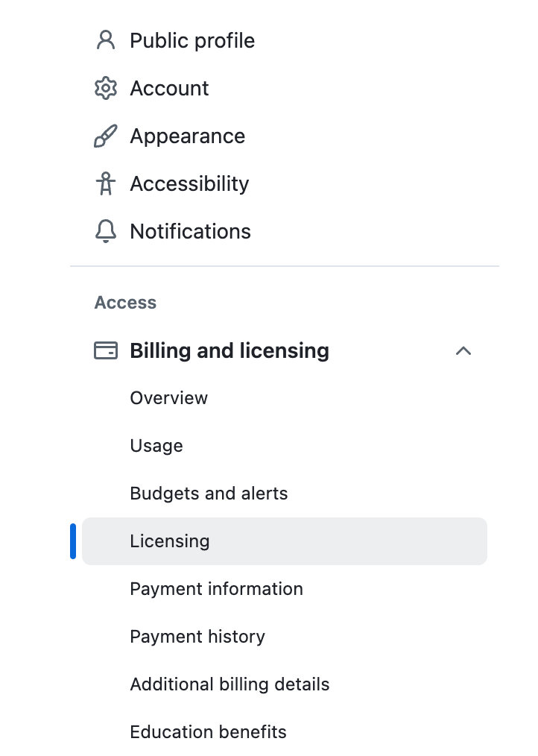Click the Account gear icon
Image resolution: width=538 pixels, height=756 pixels.
[x=106, y=88]
